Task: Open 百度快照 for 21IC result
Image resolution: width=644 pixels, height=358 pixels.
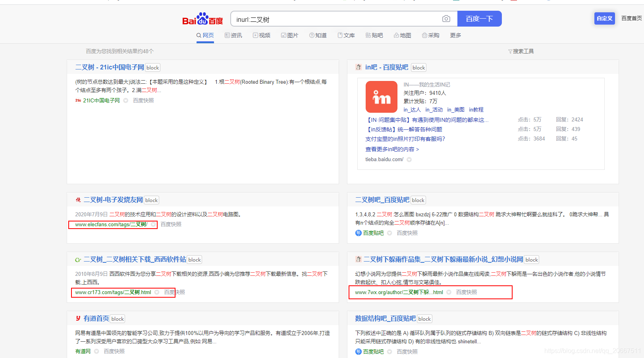Action: 143,100
